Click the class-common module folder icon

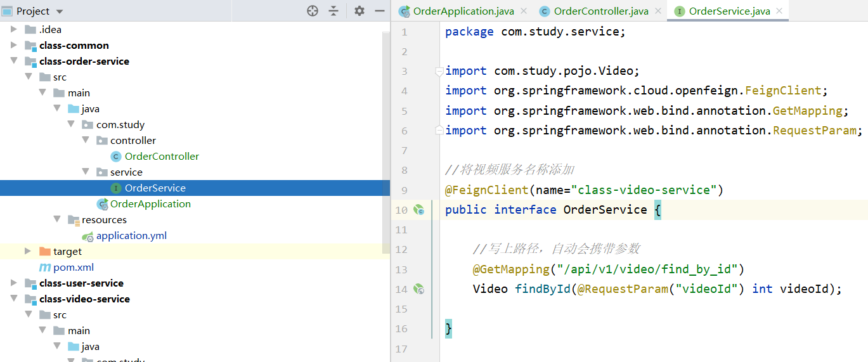(30, 46)
